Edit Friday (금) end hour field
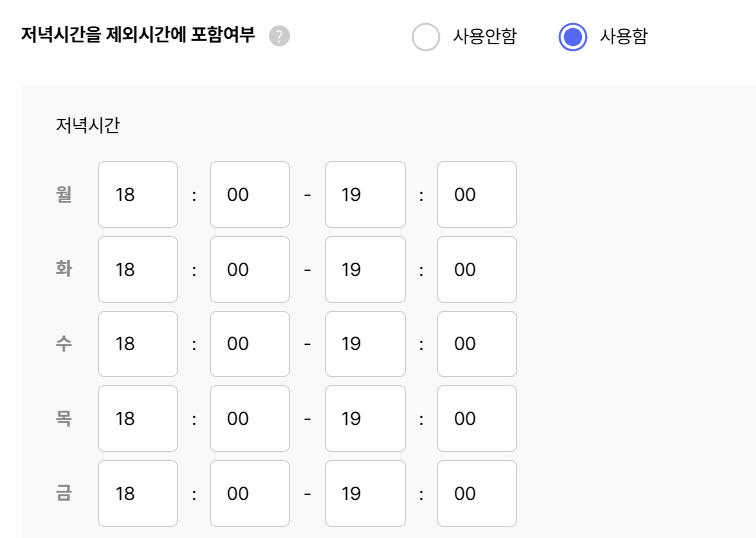Screen dimensions: 756x538 pos(365,494)
